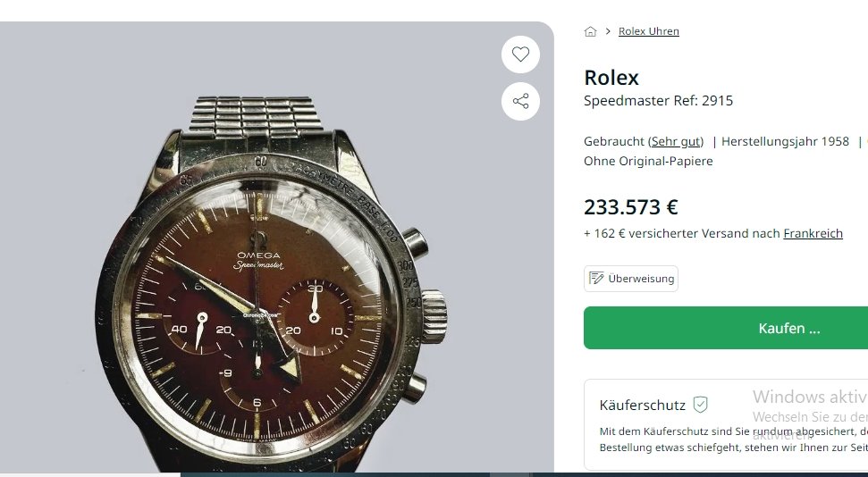Click the share icon on the photo
The image size is (868, 477).
520,101
